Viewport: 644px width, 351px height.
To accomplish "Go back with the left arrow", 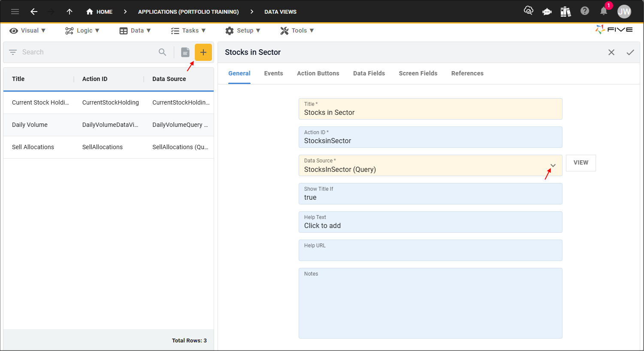I will (34, 12).
